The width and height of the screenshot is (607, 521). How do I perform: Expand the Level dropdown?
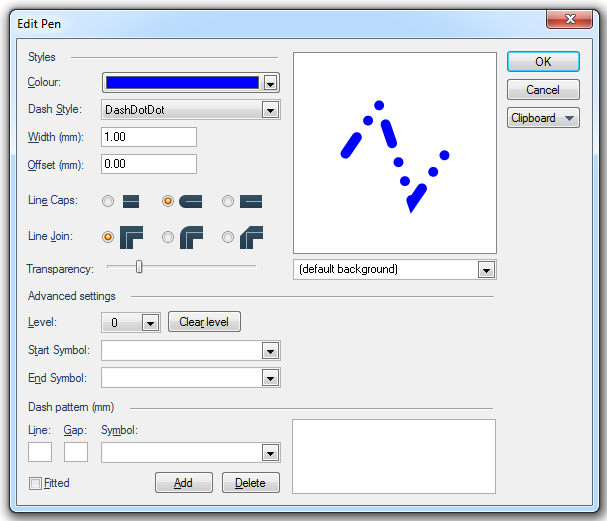150,323
